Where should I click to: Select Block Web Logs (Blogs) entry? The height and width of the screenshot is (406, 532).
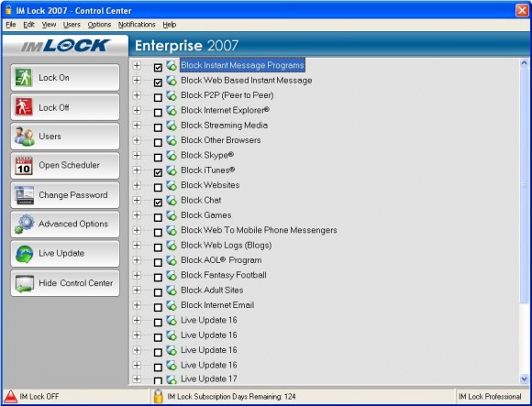click(227, 246)
